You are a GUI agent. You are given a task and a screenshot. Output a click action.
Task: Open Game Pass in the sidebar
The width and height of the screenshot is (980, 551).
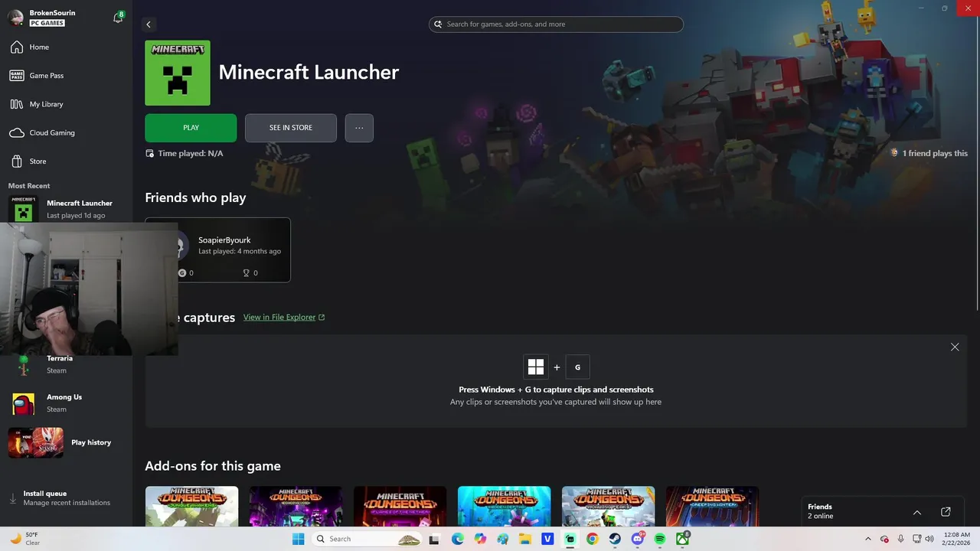66,76
